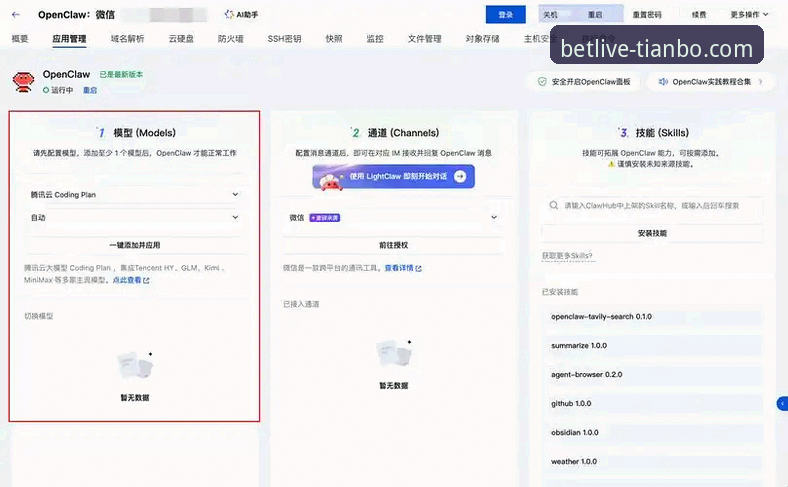Click the 重启 button in top bar

coord(596,15)
